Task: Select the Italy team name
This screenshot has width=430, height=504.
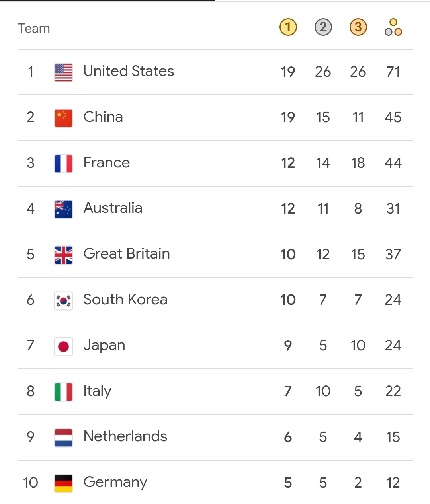Action: coord(97,391)
